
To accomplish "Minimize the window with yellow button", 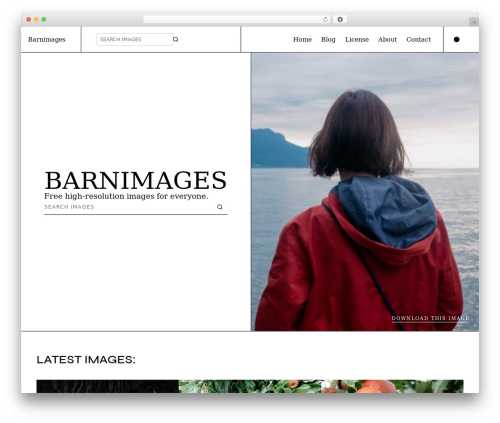I will (x=36, y=20).
